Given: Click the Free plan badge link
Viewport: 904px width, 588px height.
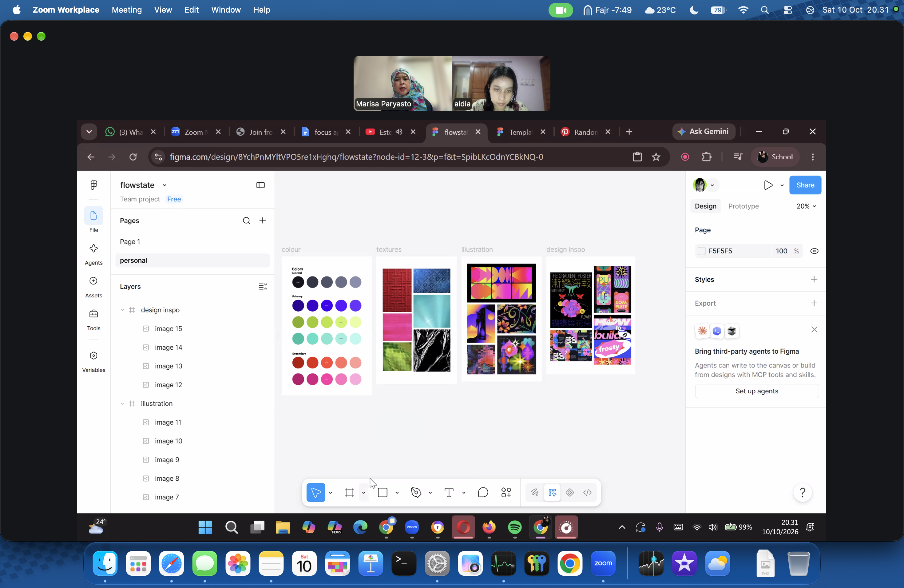Looking at the screenshot, I should tap(174, 199).
